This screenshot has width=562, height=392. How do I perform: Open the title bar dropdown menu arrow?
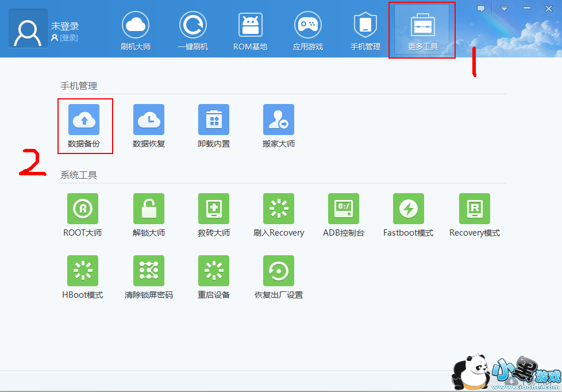[505, 8]
